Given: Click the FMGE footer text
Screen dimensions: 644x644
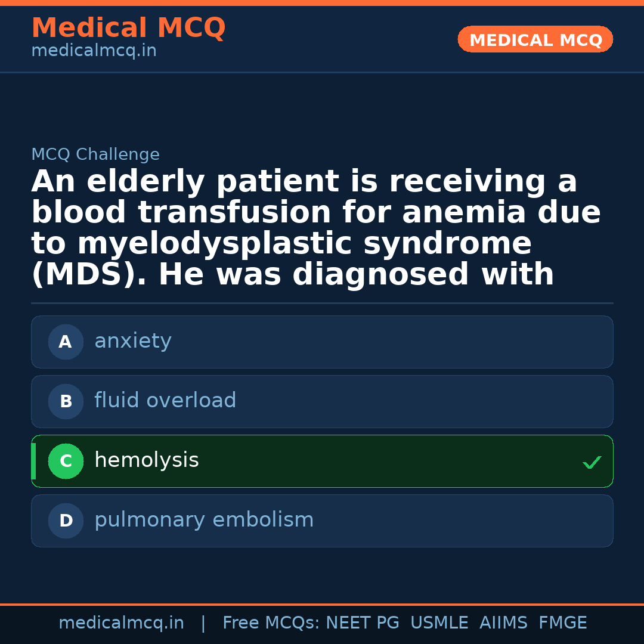Looking at the screenshot, I should [562, 623].
